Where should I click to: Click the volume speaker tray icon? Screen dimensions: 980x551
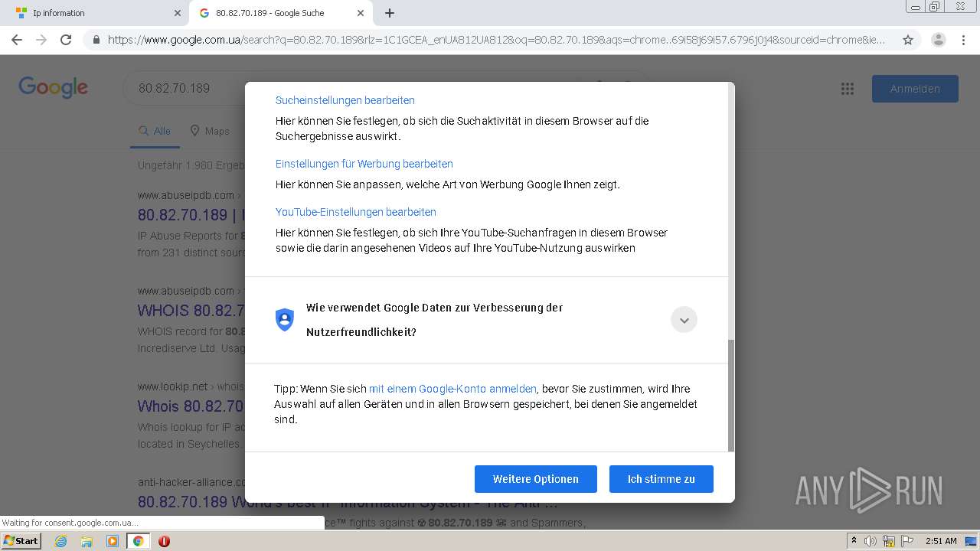(x=871, y=541)
